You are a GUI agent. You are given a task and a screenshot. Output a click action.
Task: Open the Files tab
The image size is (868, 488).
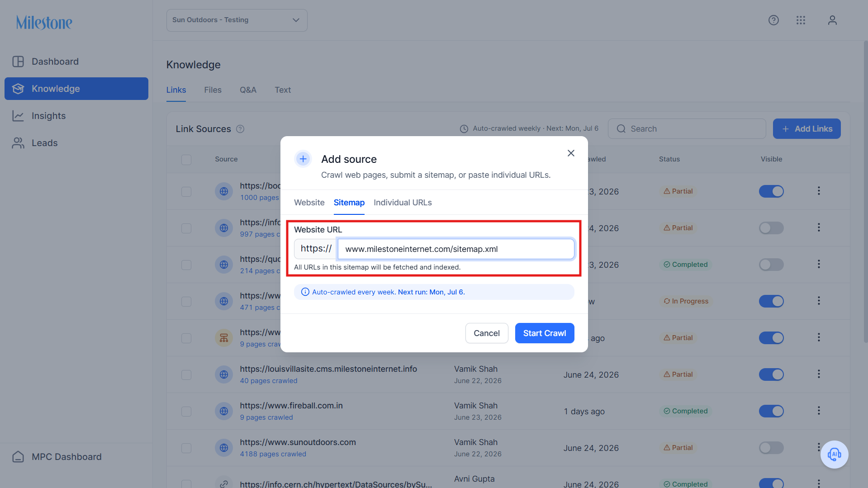point(213,90)
